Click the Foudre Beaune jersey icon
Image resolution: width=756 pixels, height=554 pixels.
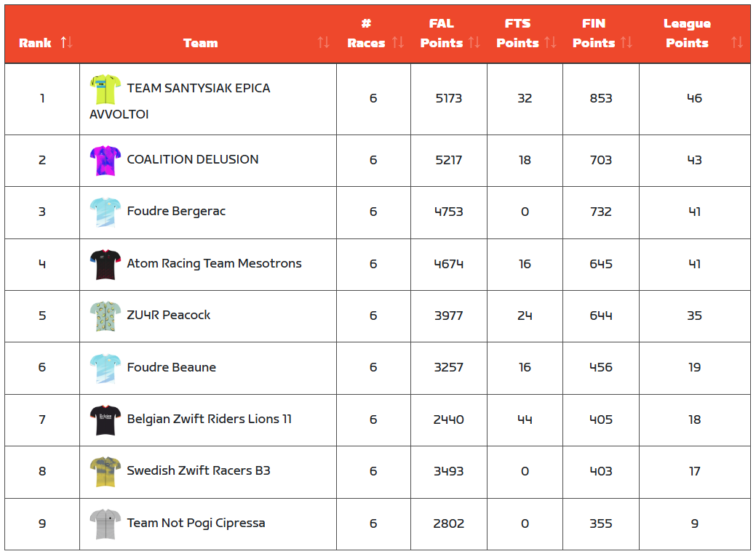[106, 368]
